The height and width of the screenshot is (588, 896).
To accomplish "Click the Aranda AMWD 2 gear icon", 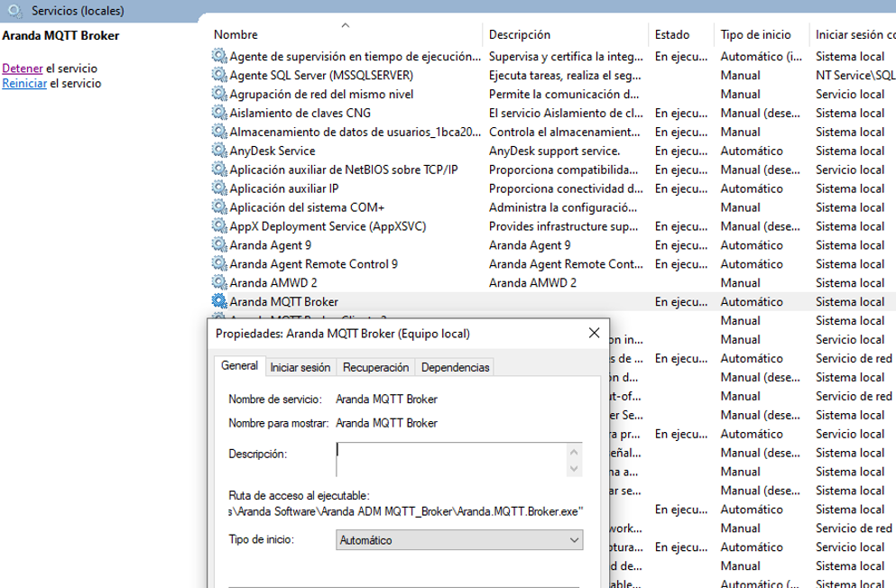I will coord(219,282).
